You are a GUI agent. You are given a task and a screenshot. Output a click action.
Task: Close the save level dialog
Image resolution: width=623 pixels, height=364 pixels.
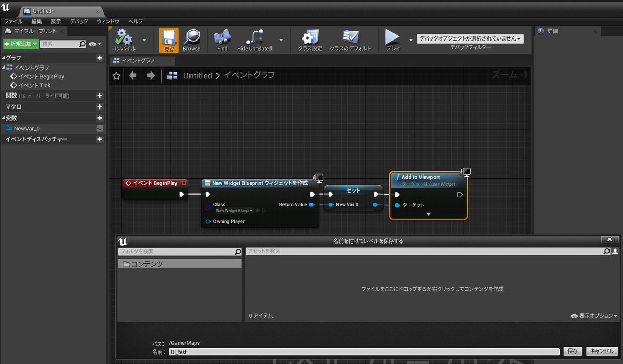pyautogui.click(x=609, y=239)
